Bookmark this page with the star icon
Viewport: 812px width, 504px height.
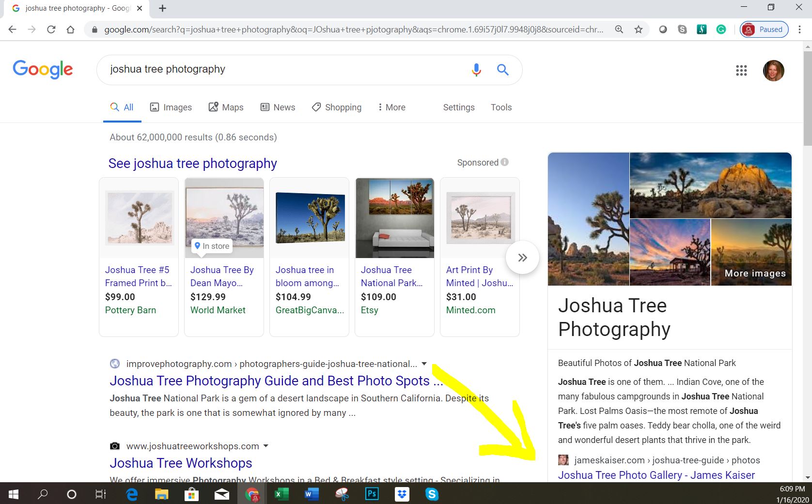pos(639,30)
